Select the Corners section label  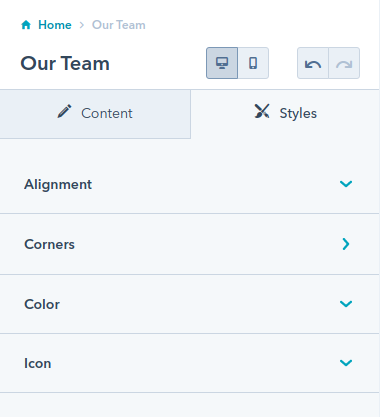click(x=49, y=244)
